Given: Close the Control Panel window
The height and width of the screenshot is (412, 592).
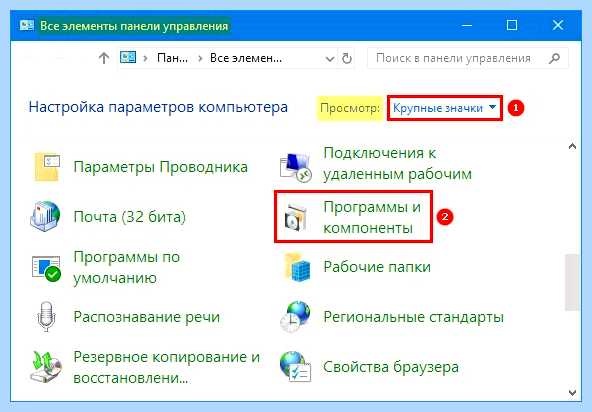Looking at the screenshot, I should click(x=558, y=25).
